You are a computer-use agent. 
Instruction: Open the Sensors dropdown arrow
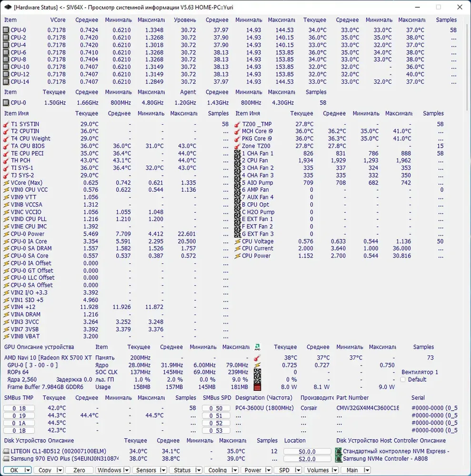pyautogui.click(x=163, y=470)
